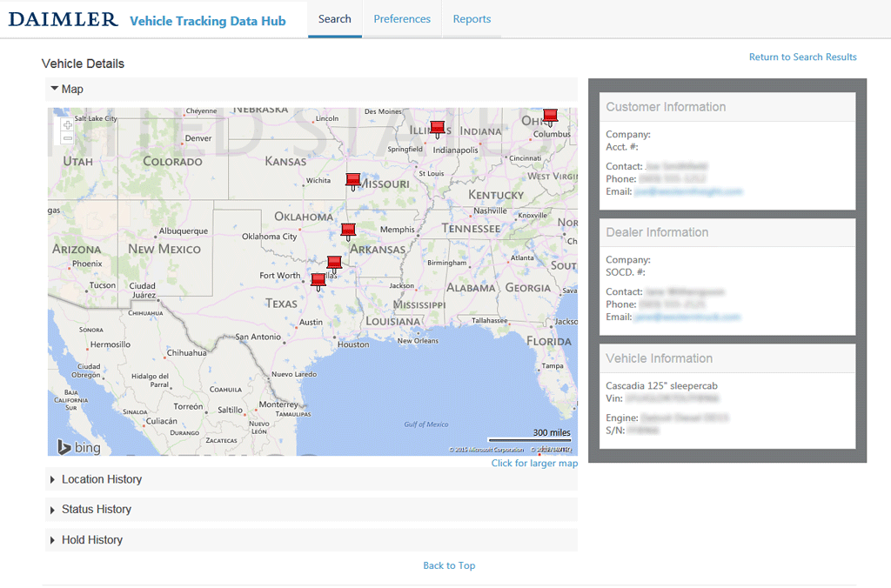Click the red pin near Missouri label
This screenshot has height=588, width=891.
click(353, 180)
